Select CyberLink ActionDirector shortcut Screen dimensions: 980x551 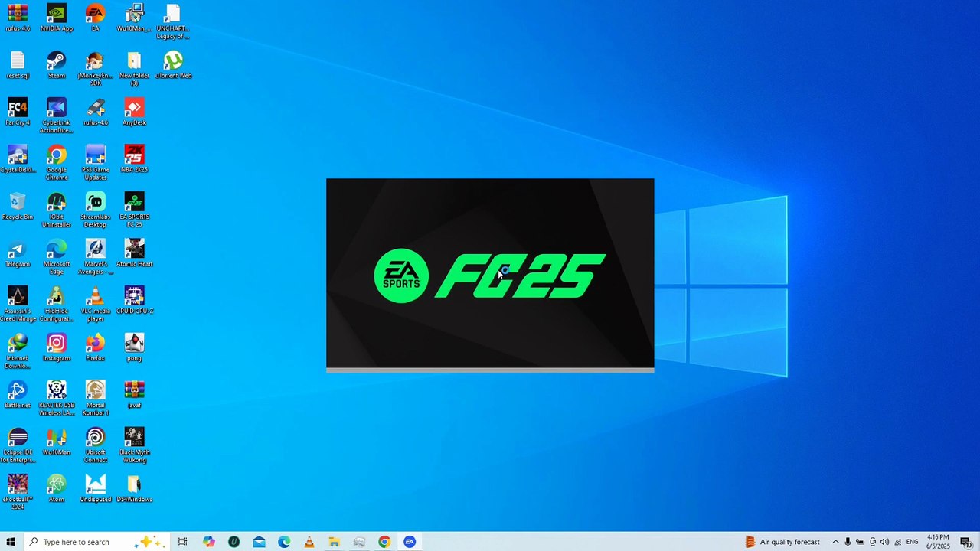(x=57, y=116)
